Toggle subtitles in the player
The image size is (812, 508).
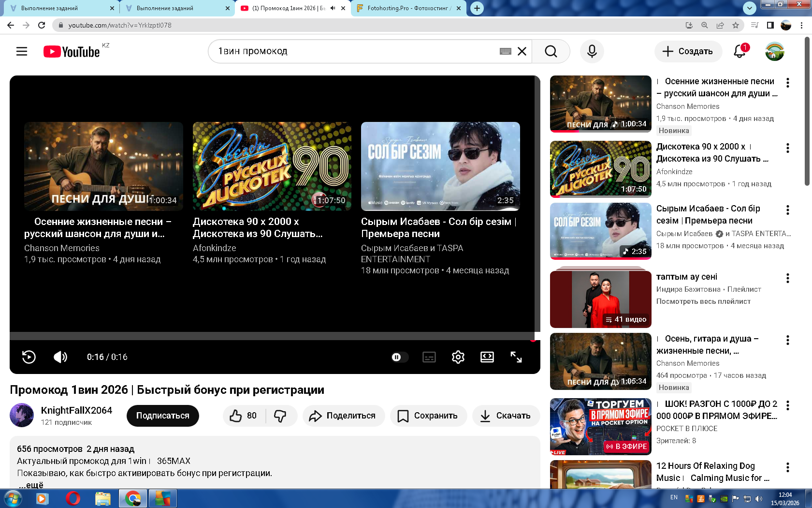click(x=429, y=357)
